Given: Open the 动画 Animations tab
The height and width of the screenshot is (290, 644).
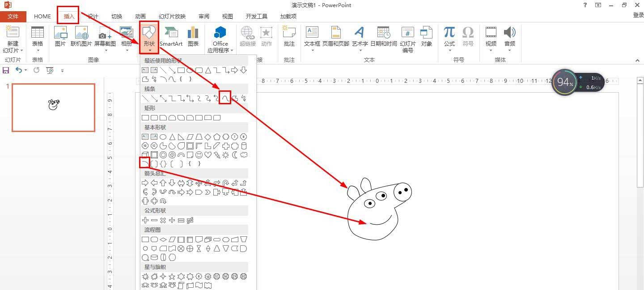Looking at the screenshot, I should pyautogui.click(x=140, y=16).
